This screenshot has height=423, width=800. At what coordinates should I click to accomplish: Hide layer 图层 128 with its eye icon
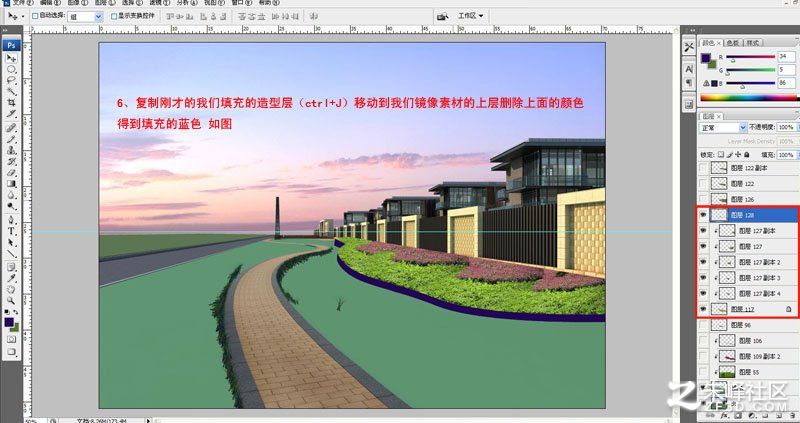pyautogui.click(x=704, y=215)
